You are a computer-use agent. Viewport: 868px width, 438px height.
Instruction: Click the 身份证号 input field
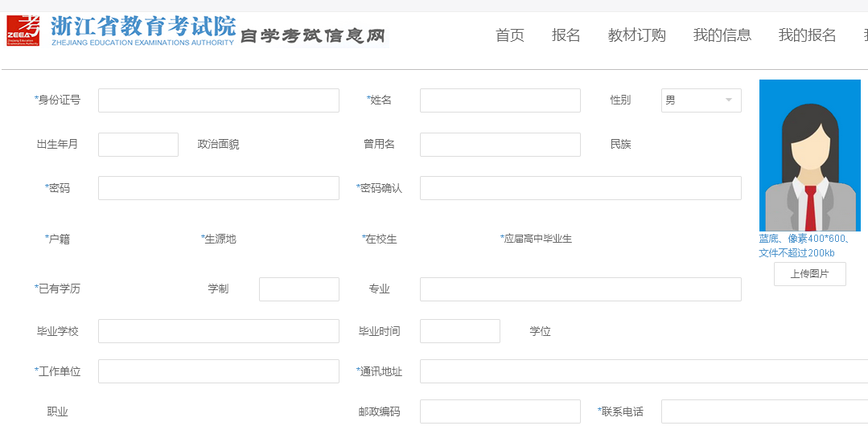[219, 100]
